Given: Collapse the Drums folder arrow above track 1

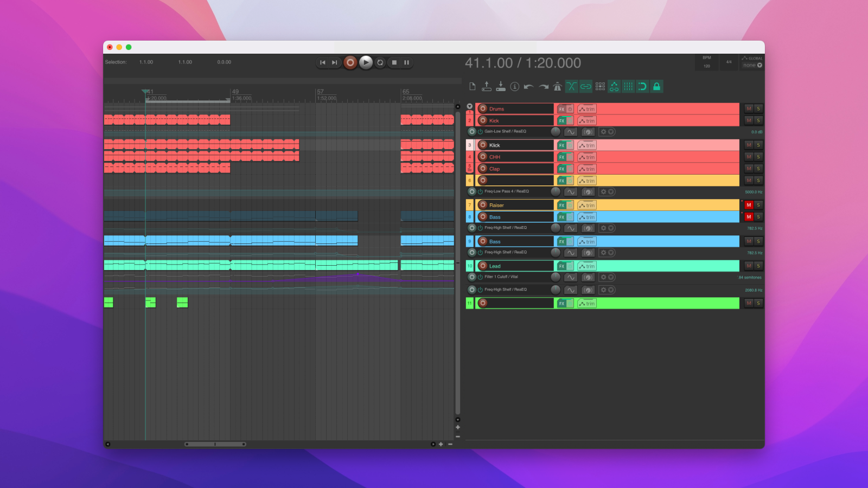Looking at the screenshot, I should [x=470, y=106].
